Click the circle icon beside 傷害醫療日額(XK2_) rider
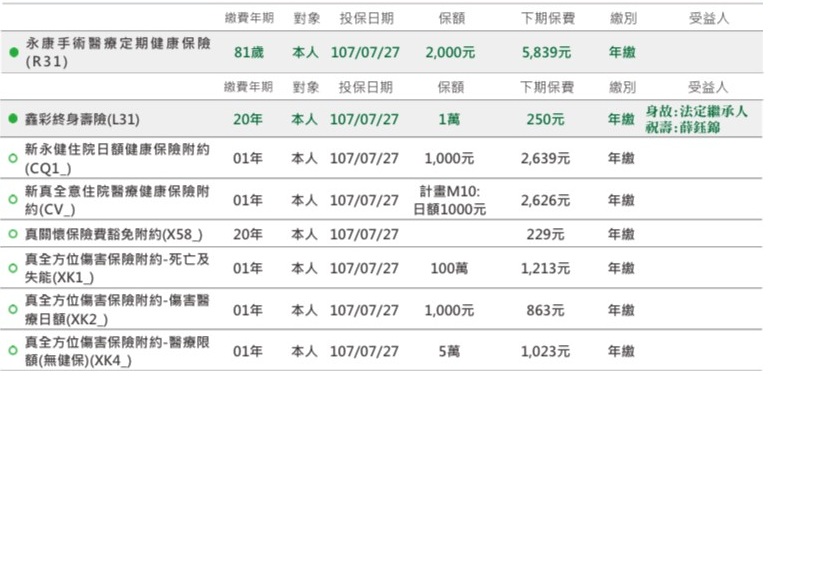826x566 pixels. click(13, 310)
